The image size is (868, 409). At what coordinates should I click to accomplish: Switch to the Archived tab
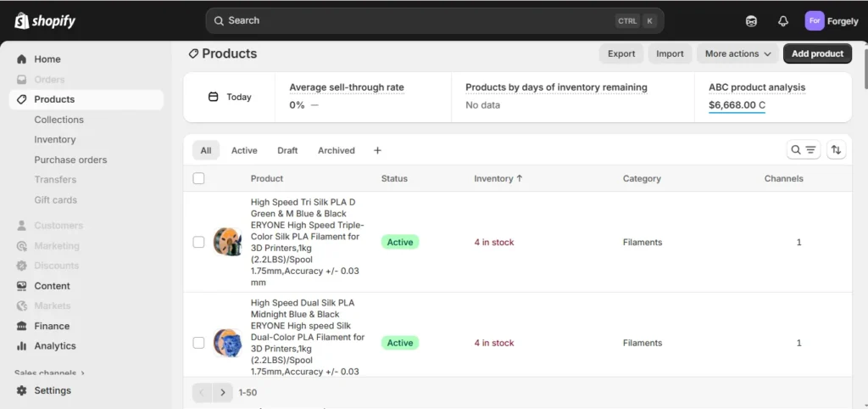pos(337,150)
